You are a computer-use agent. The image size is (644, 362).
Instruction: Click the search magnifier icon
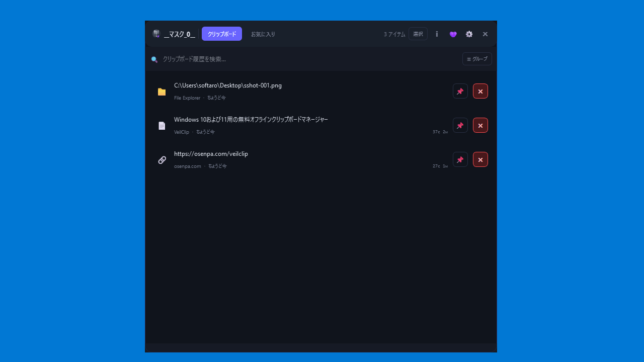coord(154,59)
